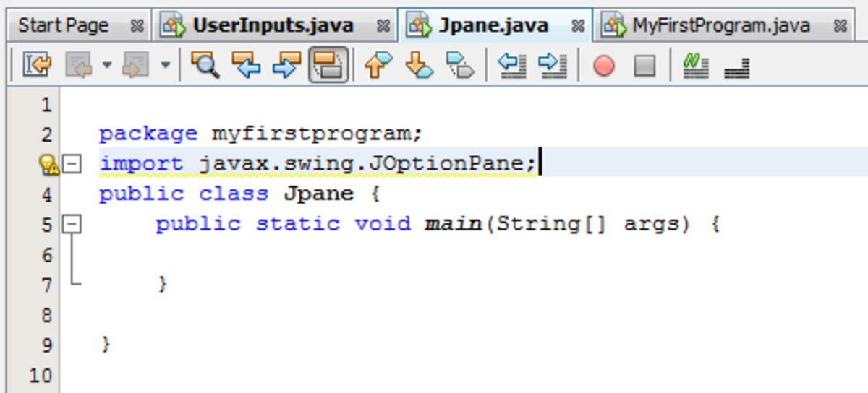The height and width of the screenshot is (393, 868).
Task: Toggle Highlight Search button
Action: click(x=328, y=66)
